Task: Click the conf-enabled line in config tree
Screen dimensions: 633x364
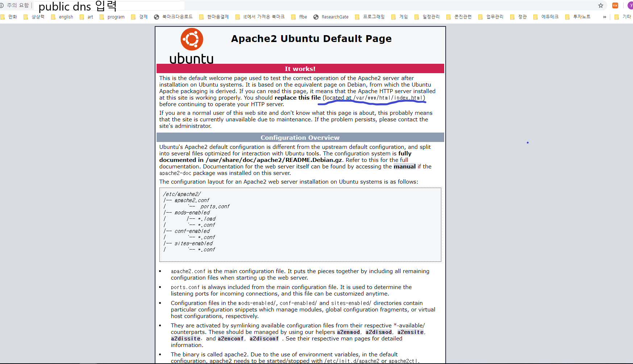Action: tap(192, 231)
